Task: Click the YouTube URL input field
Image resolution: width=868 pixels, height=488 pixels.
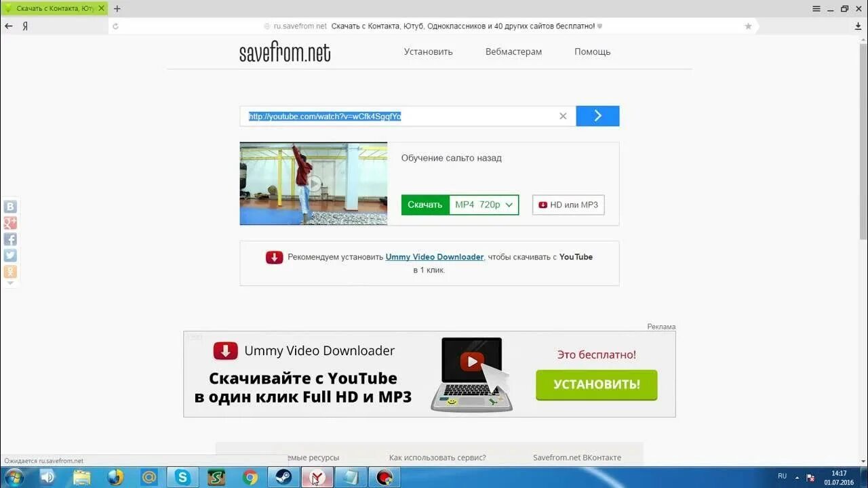Action: pos(408,116)
